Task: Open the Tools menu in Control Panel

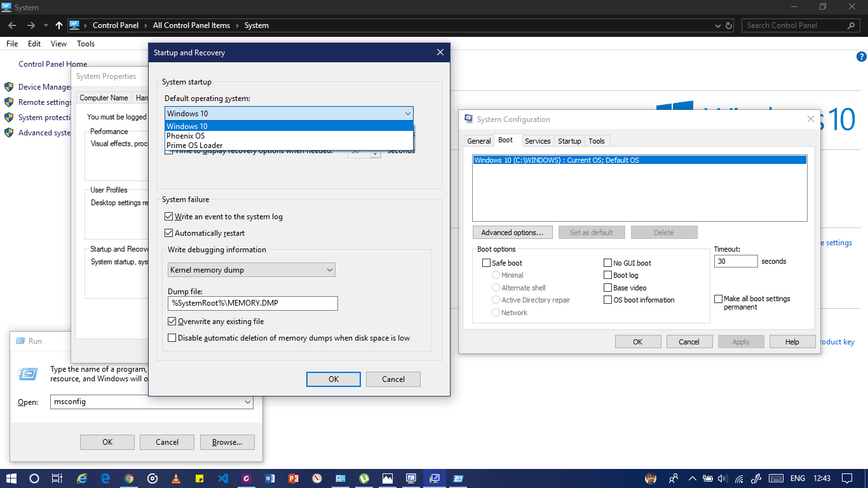Action: (86, 44)
